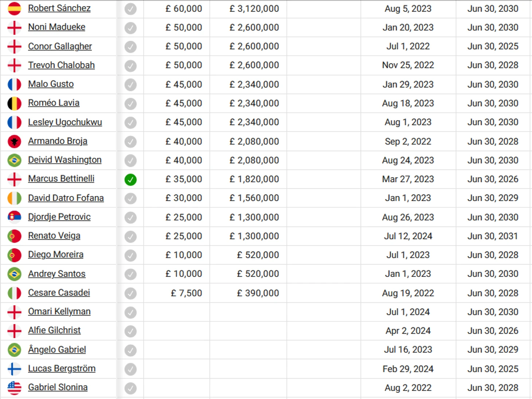Open Lesley Ugochukwu player page
This screenshot has width=532, height=399.
click(x=65, y=122)
